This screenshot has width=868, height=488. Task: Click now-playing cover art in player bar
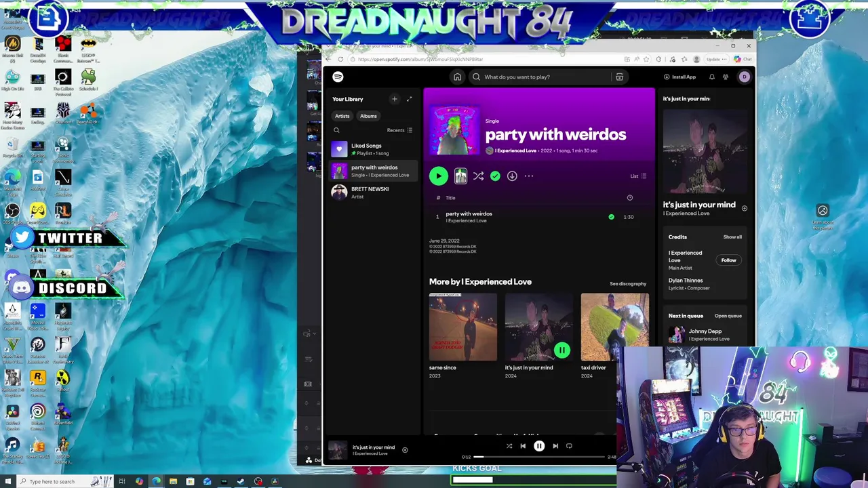(337, 450)
